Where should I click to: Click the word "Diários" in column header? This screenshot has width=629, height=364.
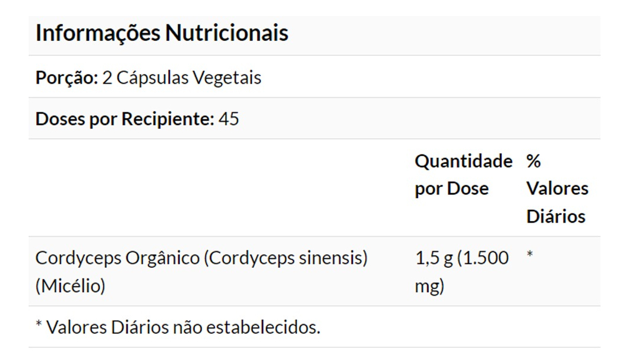(x=555, y=216)
